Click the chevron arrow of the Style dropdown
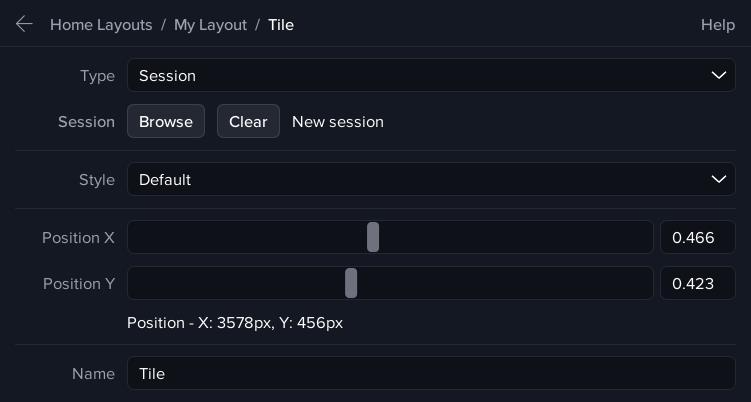Screen dimensions: 751x402 tap(718, 180)
